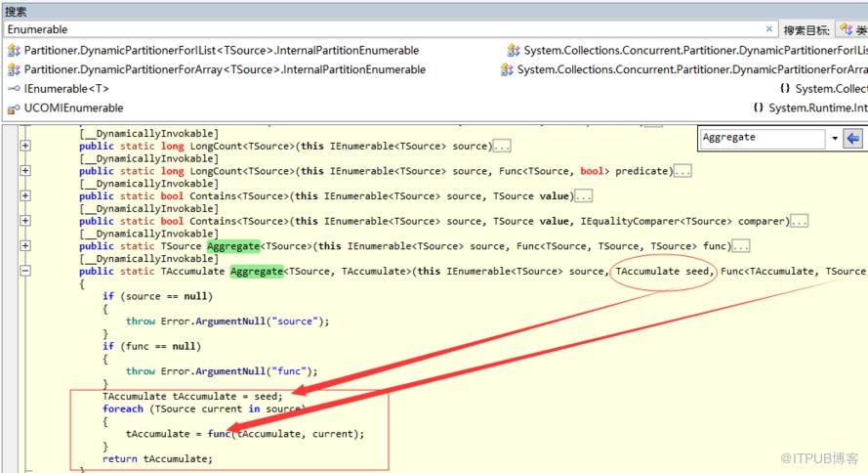Click the System.Runtime.Int namespace text
This screenshot has height=473, width=868.
818,108
